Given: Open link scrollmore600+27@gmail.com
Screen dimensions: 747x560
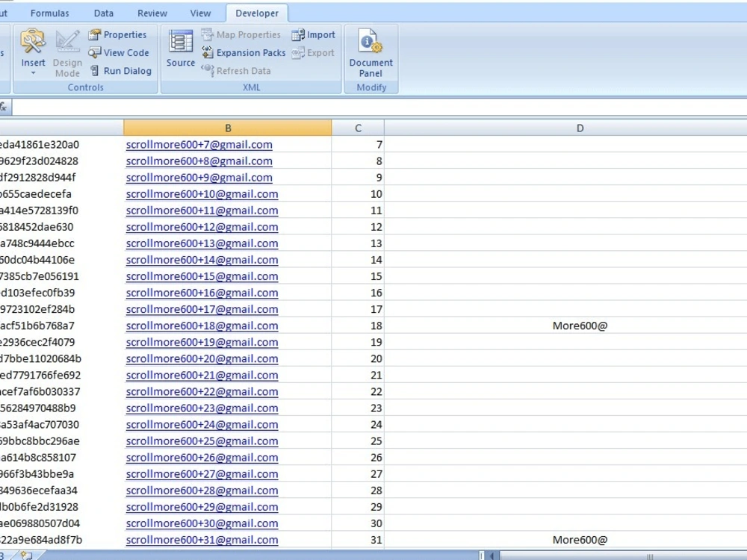Looking at the screenshot, I should tap(202, 474).
